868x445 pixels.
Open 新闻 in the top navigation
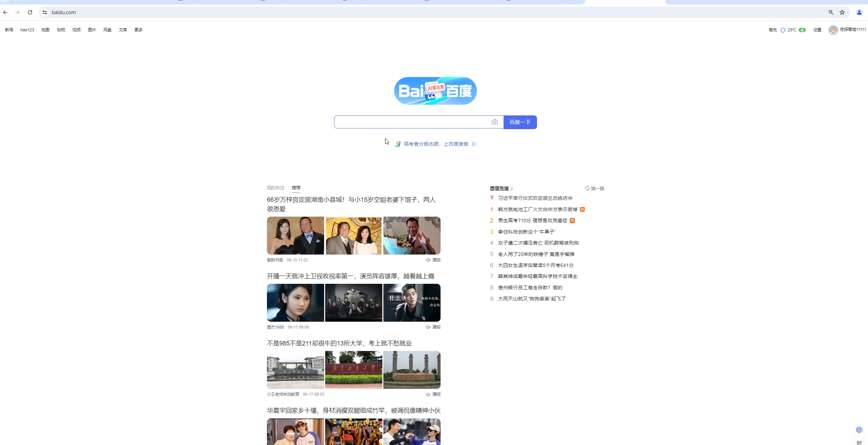click(x=9, y=30)
